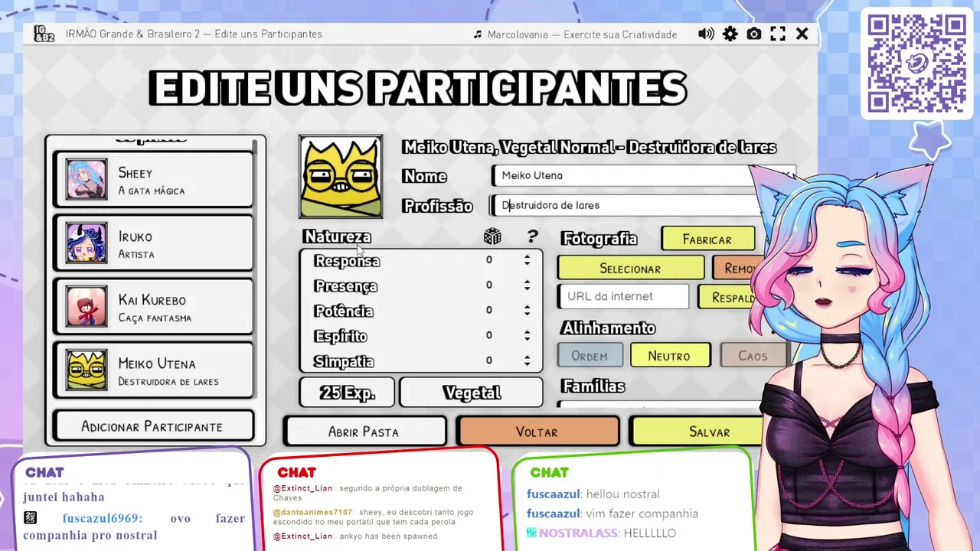Click the Abrir Pasta button

pos(364,432)
